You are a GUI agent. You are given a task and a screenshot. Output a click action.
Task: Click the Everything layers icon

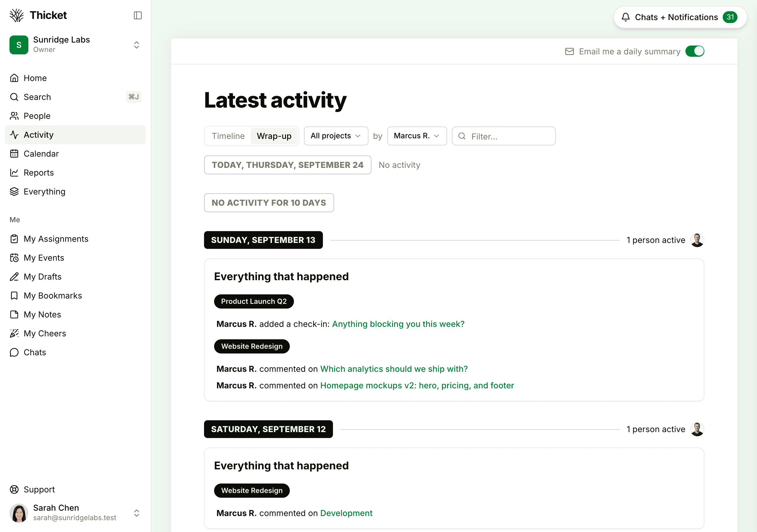[x=14, y=192]
